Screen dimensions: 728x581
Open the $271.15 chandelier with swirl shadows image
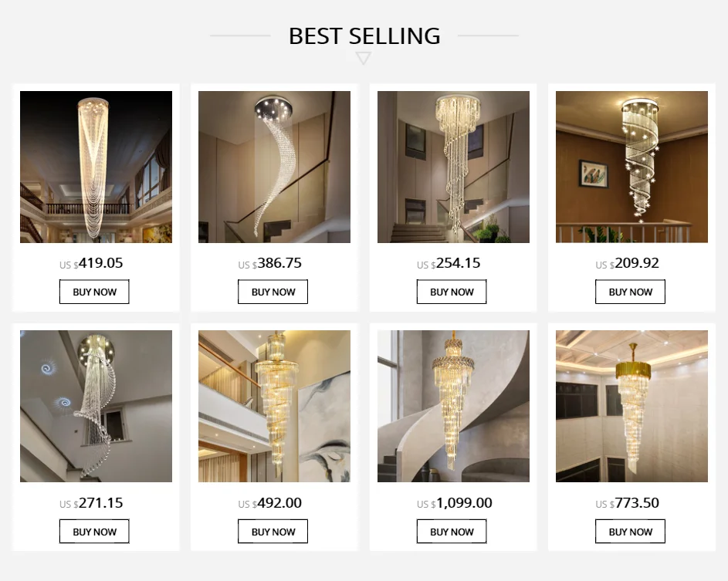click(x=96, y=406)
